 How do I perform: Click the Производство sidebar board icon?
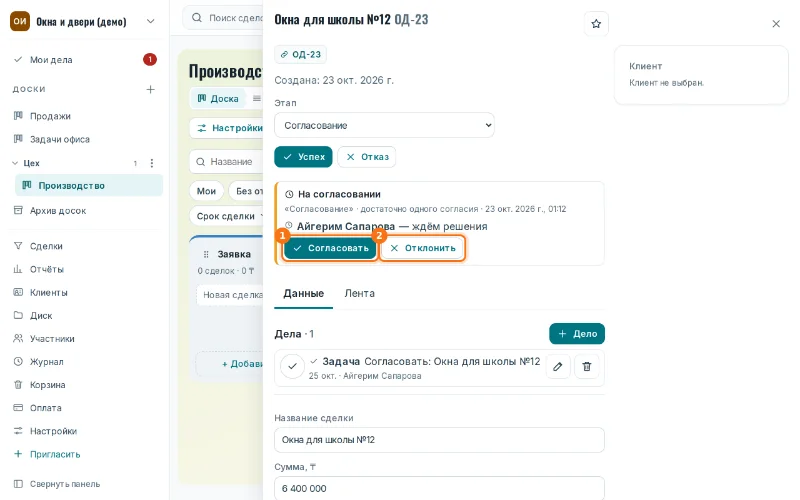tap(27, 185)
